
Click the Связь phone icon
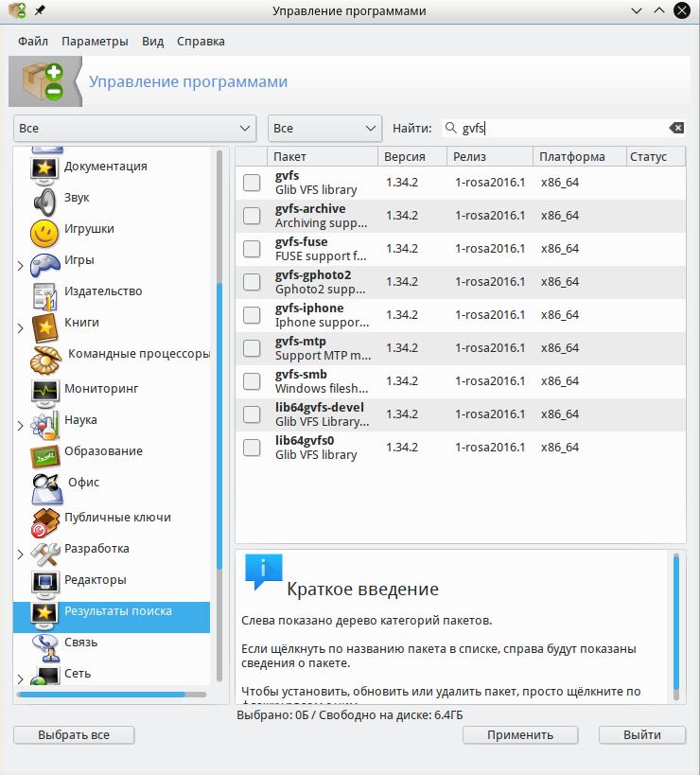click(44, 647)
